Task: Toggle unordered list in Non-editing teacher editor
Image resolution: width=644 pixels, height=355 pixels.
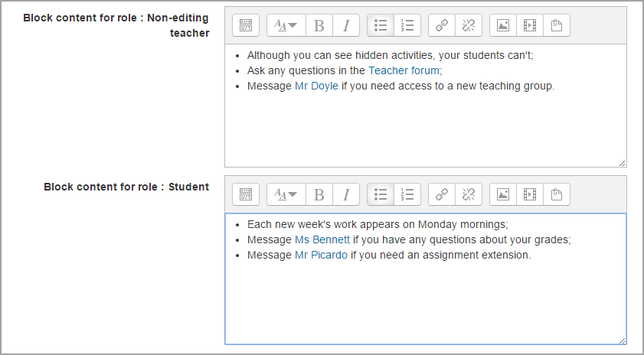Action: coord(381,25)
